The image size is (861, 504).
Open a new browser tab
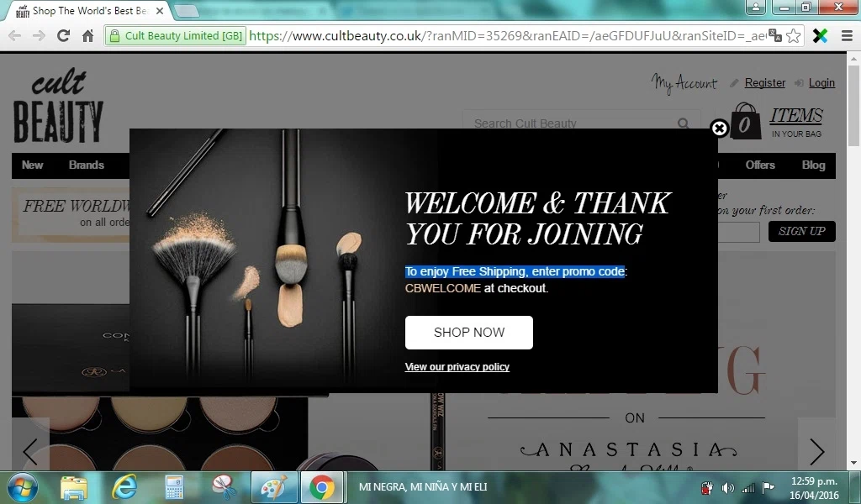187,10
